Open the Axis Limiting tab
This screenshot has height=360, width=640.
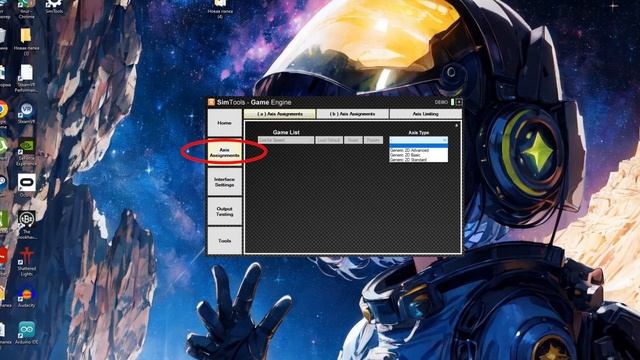(x=426, y=114)
